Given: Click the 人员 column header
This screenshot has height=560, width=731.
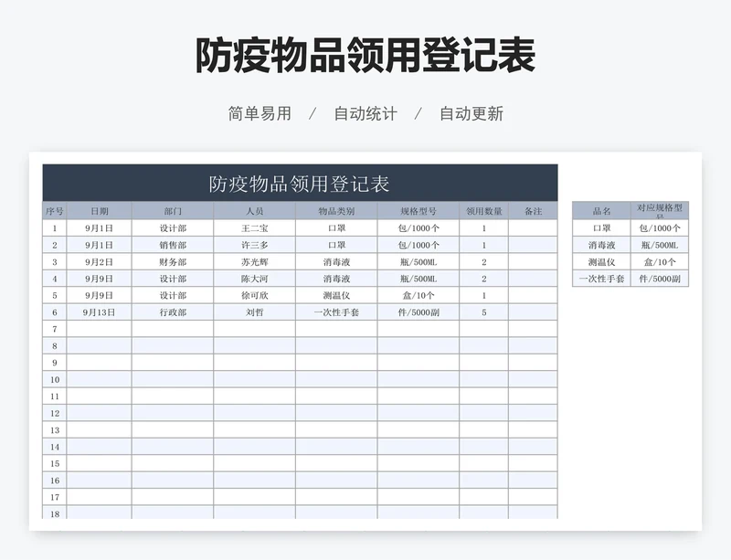Looking at the screenshot, I should (x=254, y=211).
